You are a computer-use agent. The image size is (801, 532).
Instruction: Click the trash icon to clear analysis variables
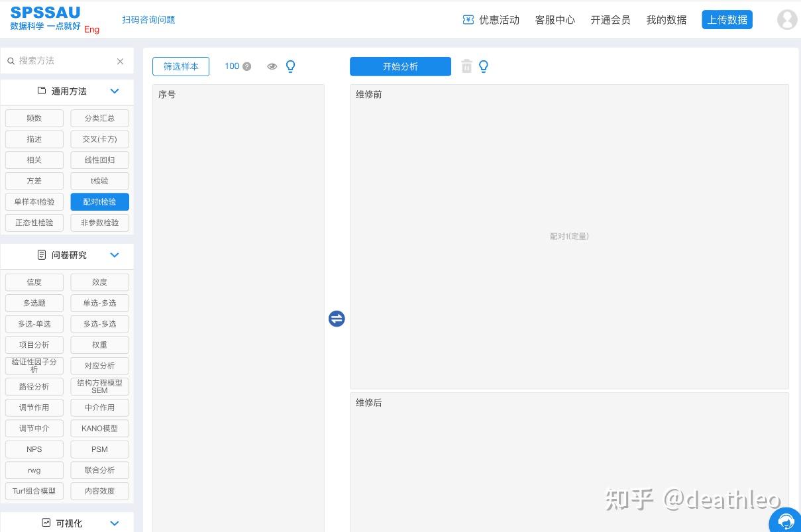[x=466, y=66]
